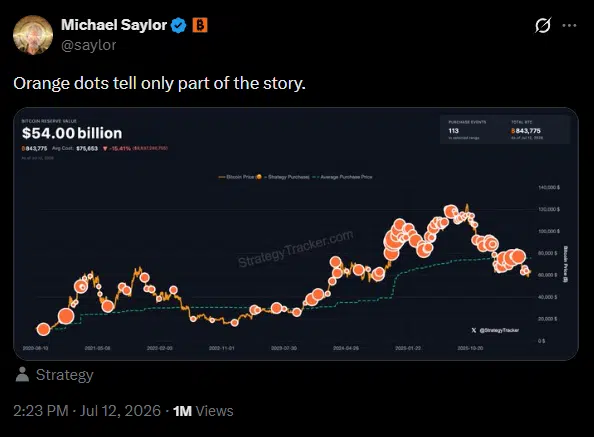The image size is (594, 437).
Task: Click the Bitcoin Price legend entry
Action: point(236,177)
